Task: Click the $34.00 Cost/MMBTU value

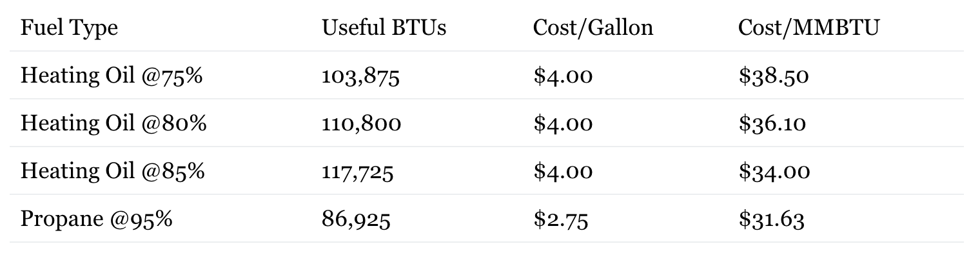Action: pyautogui.click(x=774, y=171)
